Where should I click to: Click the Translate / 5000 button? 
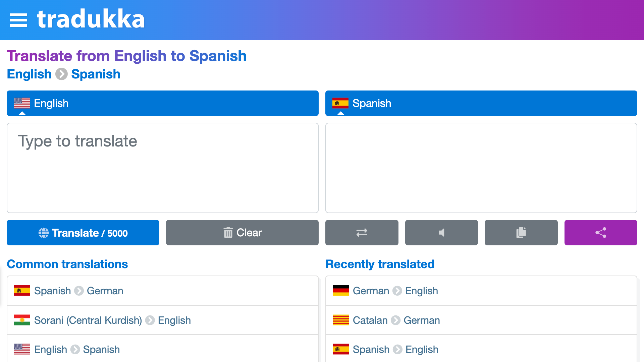[x=83, y=233]
